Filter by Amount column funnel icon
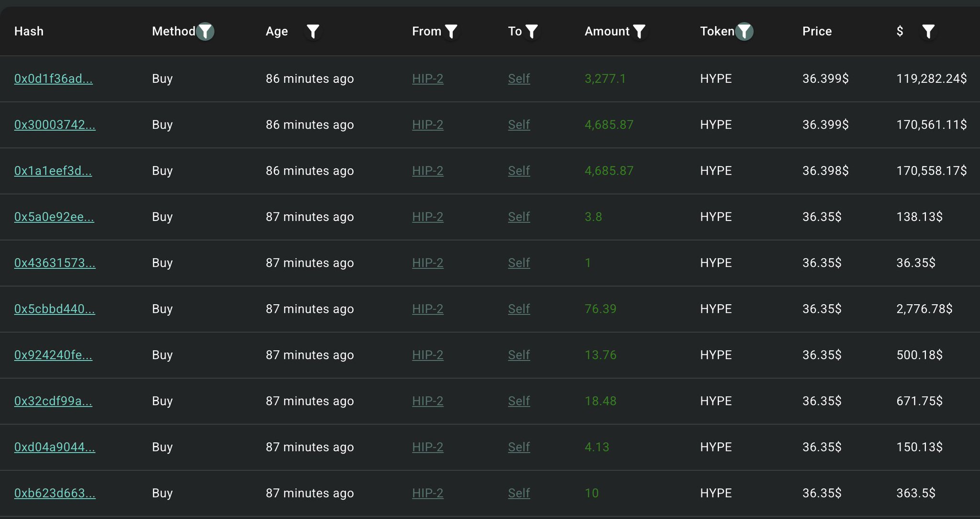Image resolution: width=980 pixels, height=519 pixels. (x=639, y=32)
